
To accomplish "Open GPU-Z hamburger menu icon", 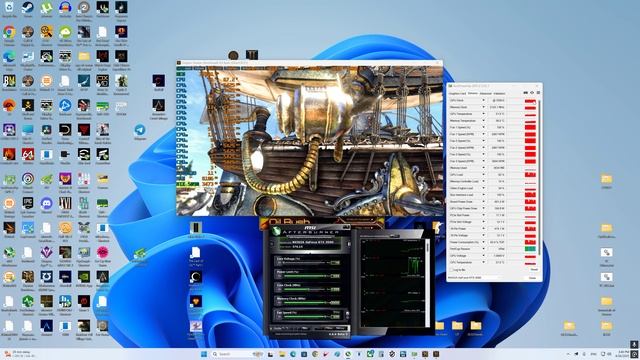I will pyautogui.click(x=538, y=93).
